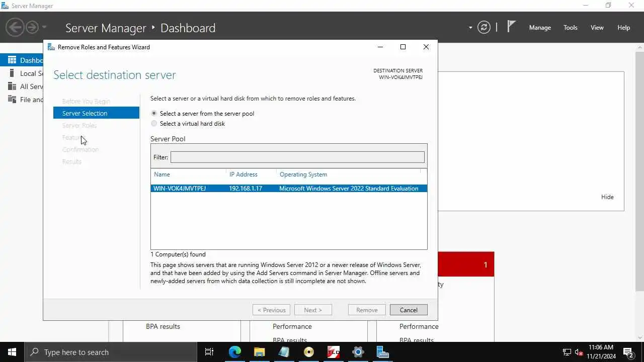Switch to Server Manager on the taskbar
The image size is (644, 362).
[382, 352]
